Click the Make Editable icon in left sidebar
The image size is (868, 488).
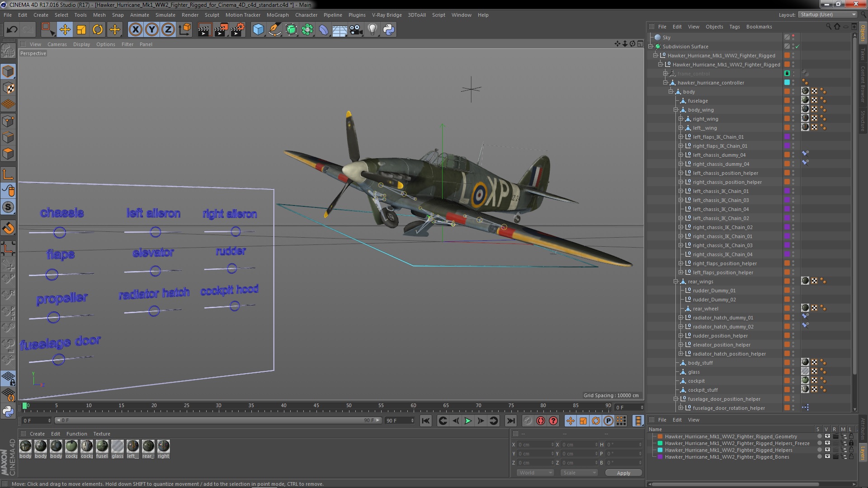click(x=8, y=51)
